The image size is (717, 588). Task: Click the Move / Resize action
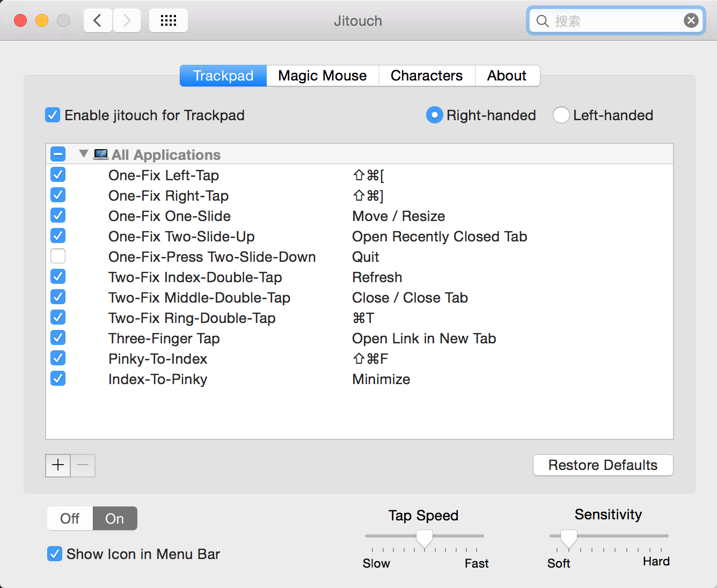pos(399,216)
